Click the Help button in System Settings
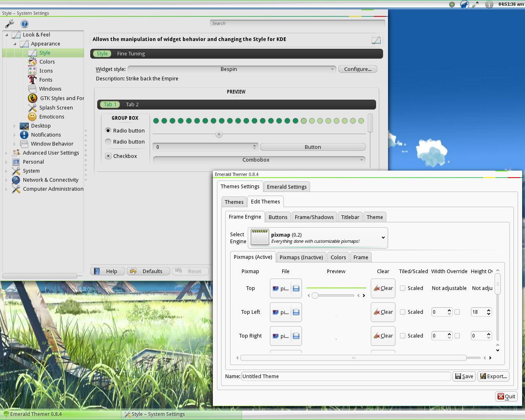This screenshot has height=420, width=525. point(107,271)
